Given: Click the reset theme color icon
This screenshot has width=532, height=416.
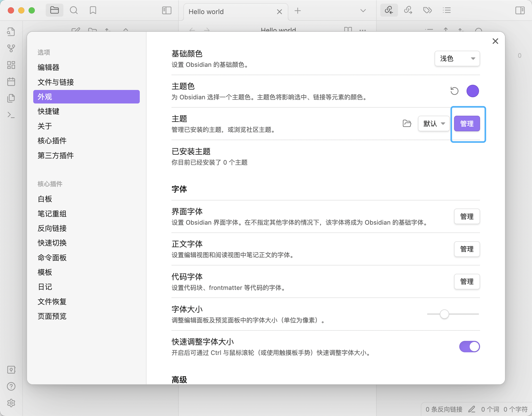Looking at the screenshot, I should pyautogui.click(x=454, y=91).
